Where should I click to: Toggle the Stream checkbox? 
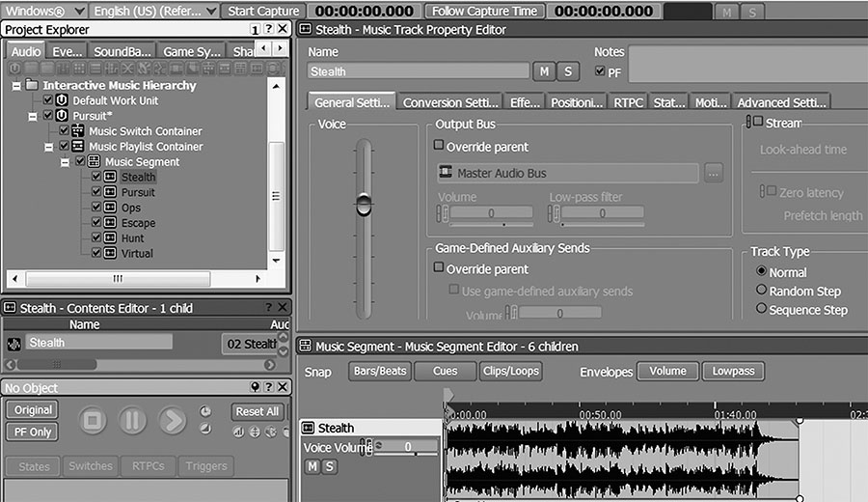point(758,123)
